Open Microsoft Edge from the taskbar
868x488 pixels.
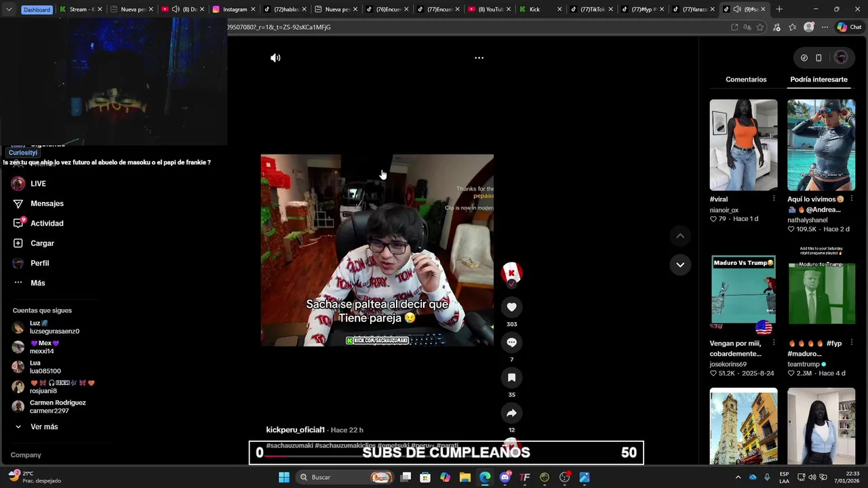485,477
